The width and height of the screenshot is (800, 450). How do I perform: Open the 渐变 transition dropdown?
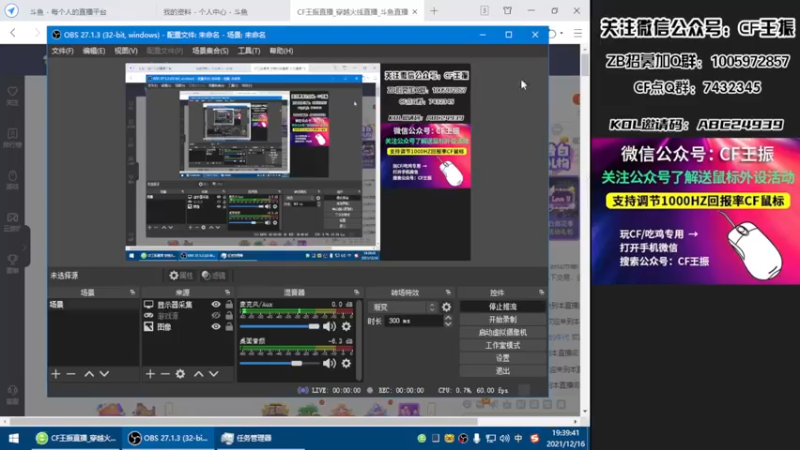pos(403,307)
